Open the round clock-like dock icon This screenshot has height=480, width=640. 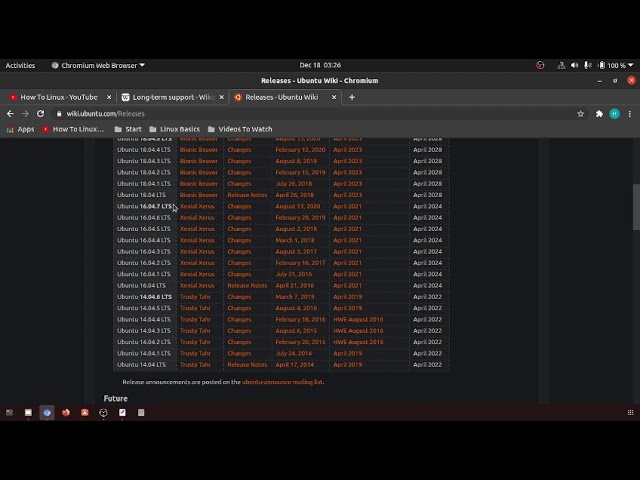103,413
